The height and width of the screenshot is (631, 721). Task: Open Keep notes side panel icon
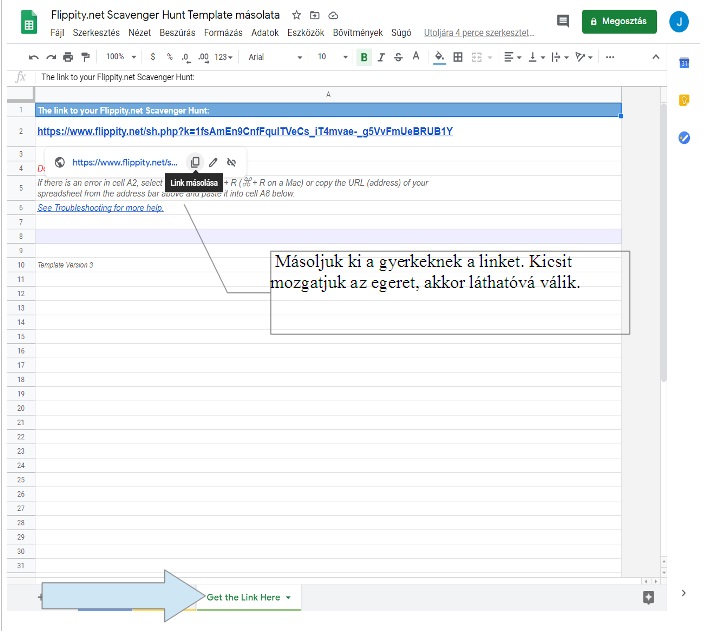click(x=684, y=100)
